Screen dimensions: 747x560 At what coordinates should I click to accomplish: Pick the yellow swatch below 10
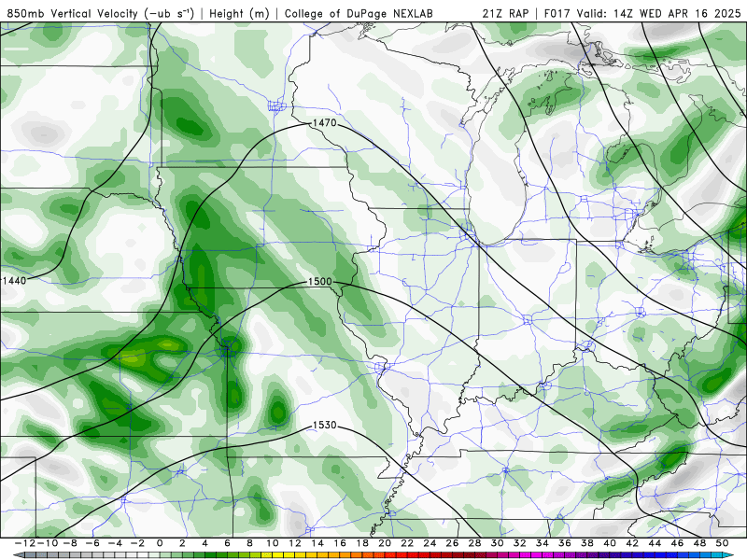[277, 555]
